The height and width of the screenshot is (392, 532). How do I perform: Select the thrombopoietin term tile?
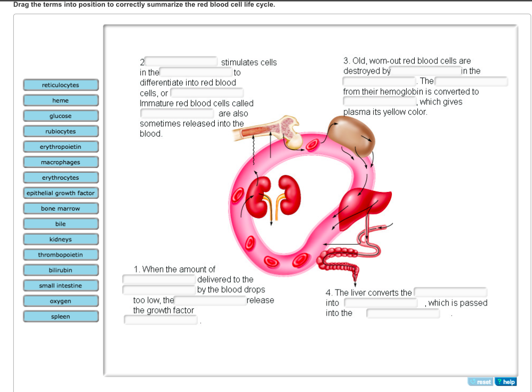coord(61,255)
